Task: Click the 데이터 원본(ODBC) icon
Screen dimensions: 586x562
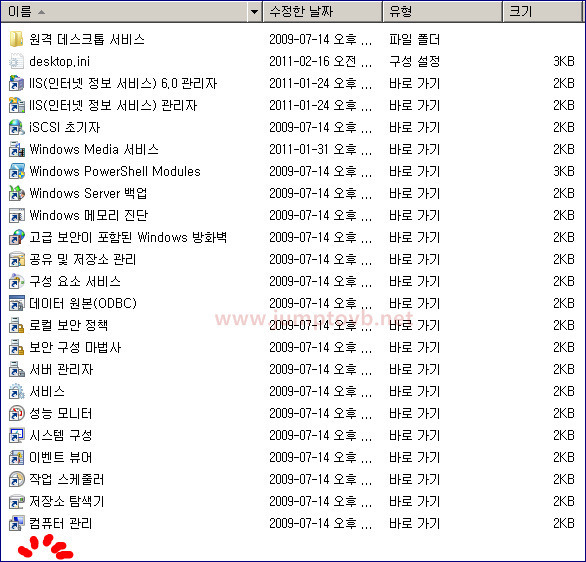Action: click(16, 303)
